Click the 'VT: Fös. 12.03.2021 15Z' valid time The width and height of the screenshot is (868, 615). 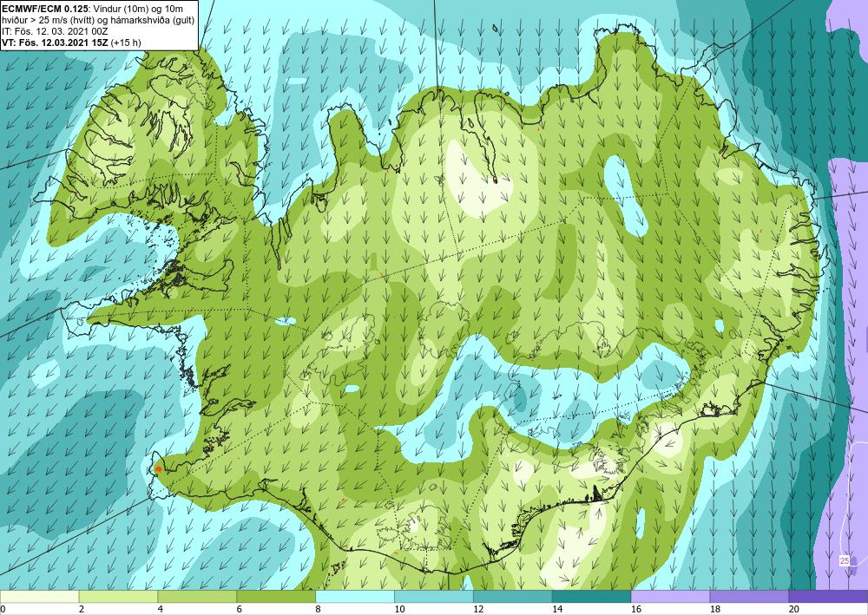[56, 43]
